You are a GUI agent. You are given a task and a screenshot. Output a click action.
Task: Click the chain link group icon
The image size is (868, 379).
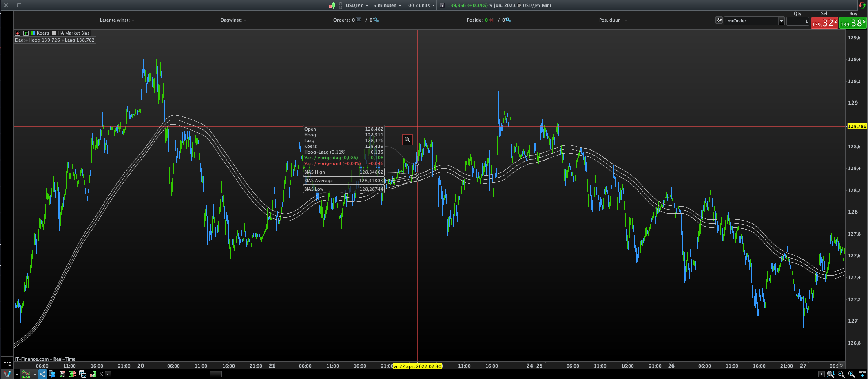pos(340,5)
